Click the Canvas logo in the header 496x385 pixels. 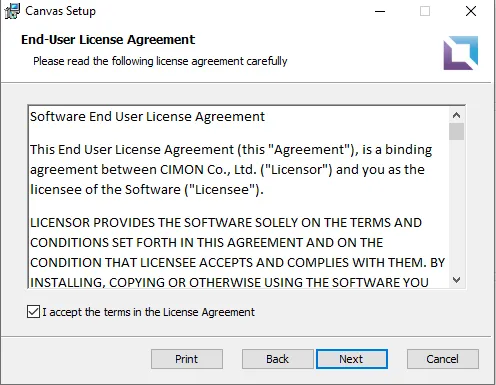click(x=460, y=53)
